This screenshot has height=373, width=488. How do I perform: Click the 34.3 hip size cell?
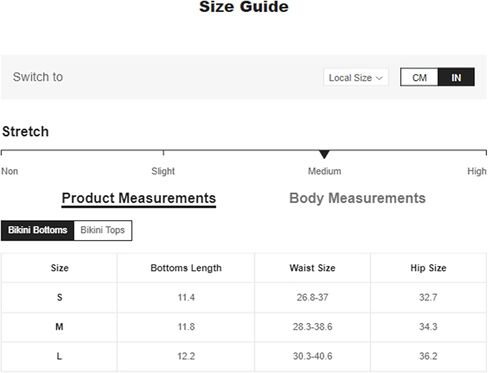[428, 327]
